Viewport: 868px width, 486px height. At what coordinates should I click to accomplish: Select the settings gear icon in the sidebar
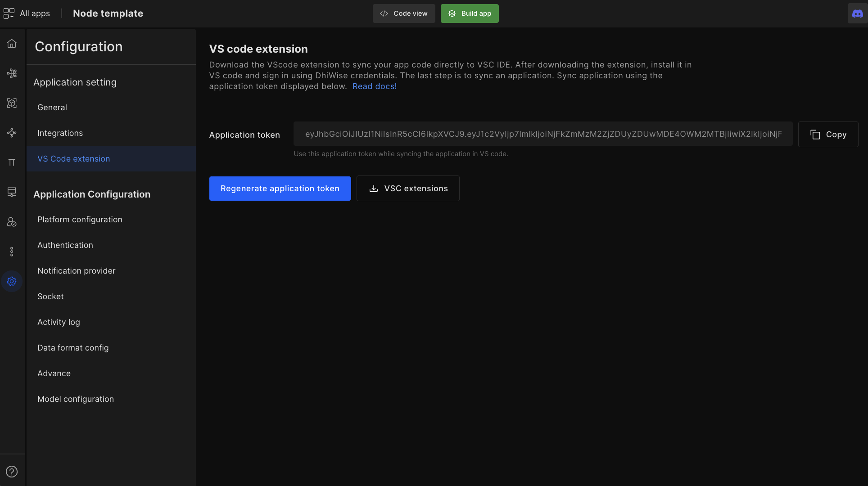12,281
